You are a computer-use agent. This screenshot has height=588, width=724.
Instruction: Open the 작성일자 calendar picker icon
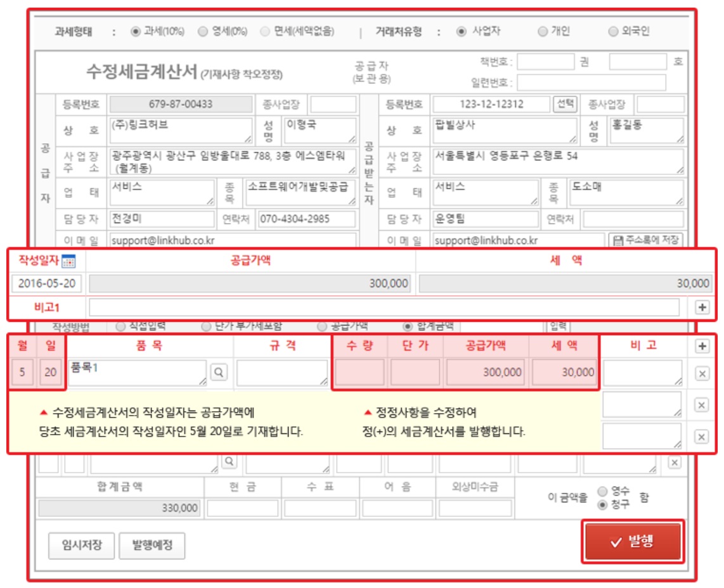(68, 261)
